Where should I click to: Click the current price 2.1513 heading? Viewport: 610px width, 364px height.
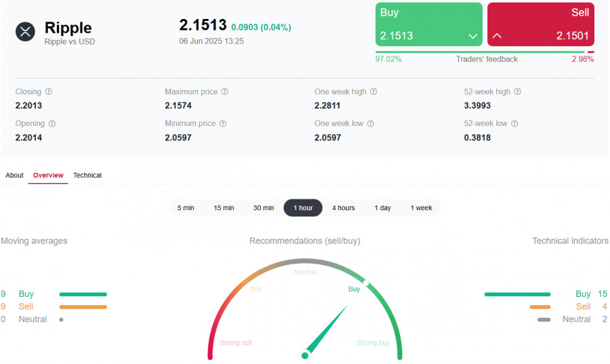[x=203, y=25]
